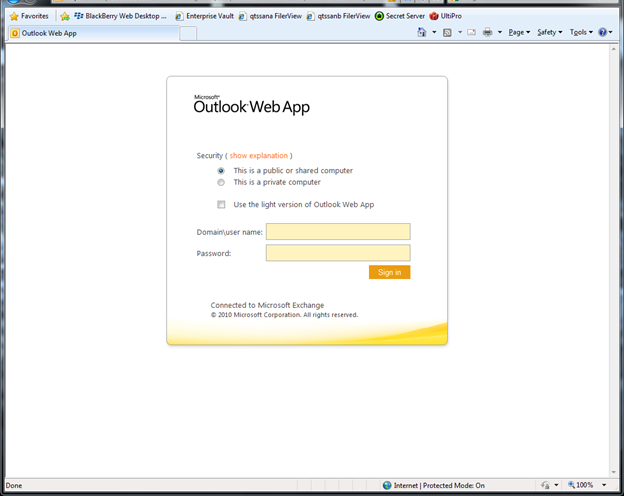
Task: Click the Secret Server green icon
Action: [379, 16]
